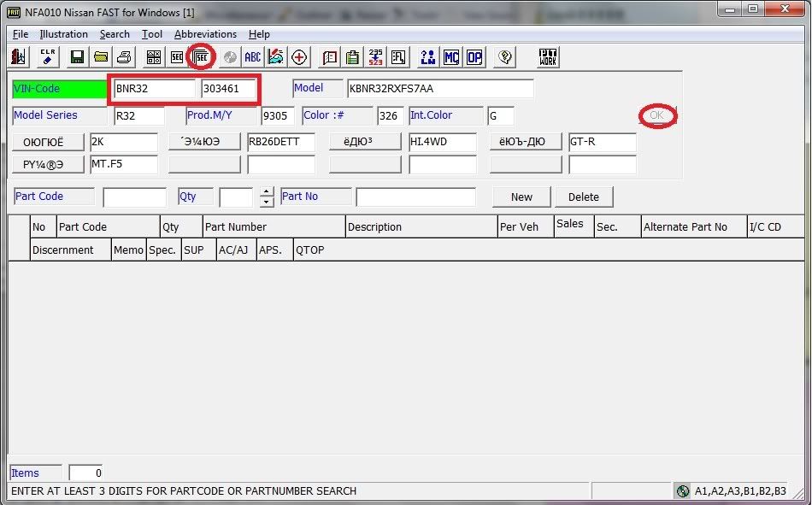The image size is (812, 505).
Task: Click the red-circled SEC section icon
Action: pos(202,57)
